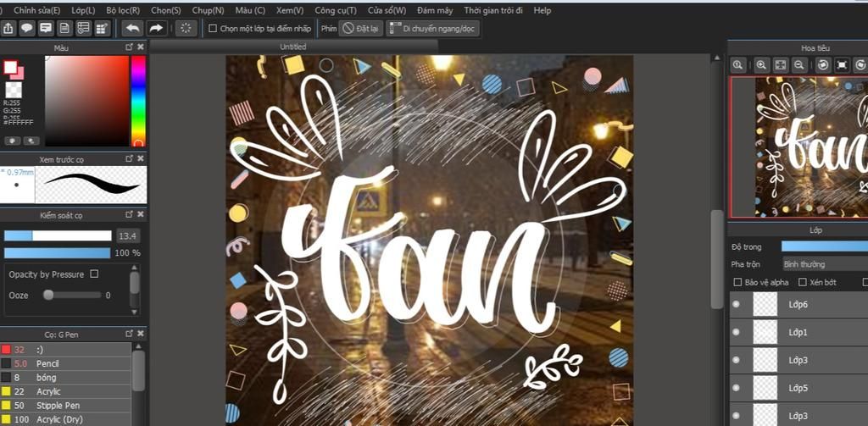This screenshot has height=426, width=868.
Task: Enable Chọn một lớp tại điểm nhấp checkbox
Action: [x=213, y=28]
